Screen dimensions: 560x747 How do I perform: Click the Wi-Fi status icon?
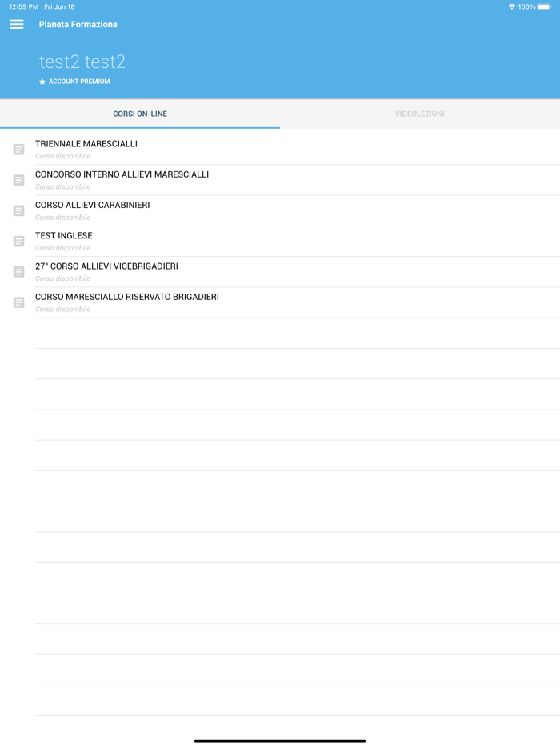512,6
